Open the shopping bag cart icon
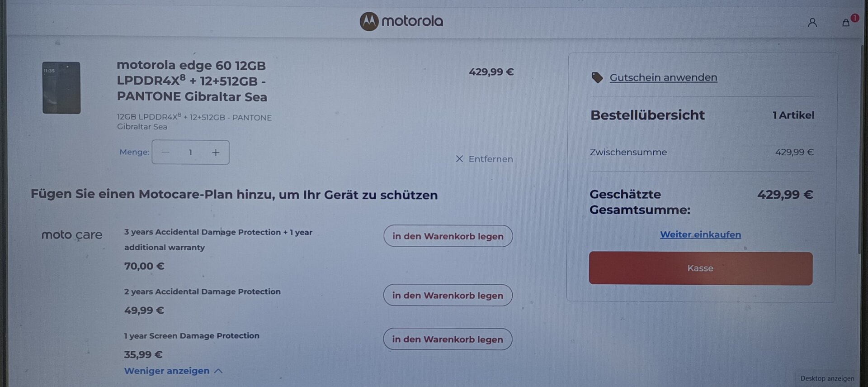Screen dimensions: 868x387 coord(846,22)
